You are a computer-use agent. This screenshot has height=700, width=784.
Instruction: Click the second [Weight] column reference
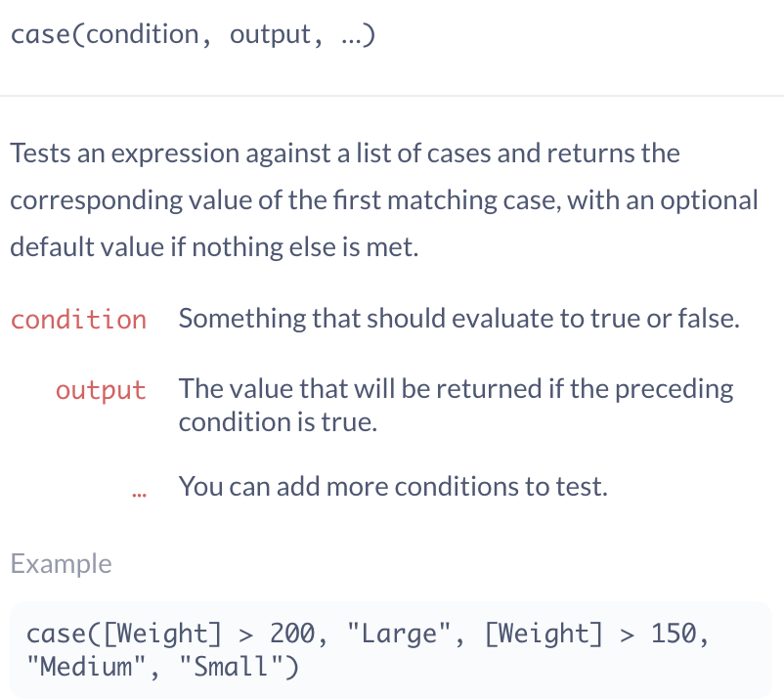(x=544, y=634)
